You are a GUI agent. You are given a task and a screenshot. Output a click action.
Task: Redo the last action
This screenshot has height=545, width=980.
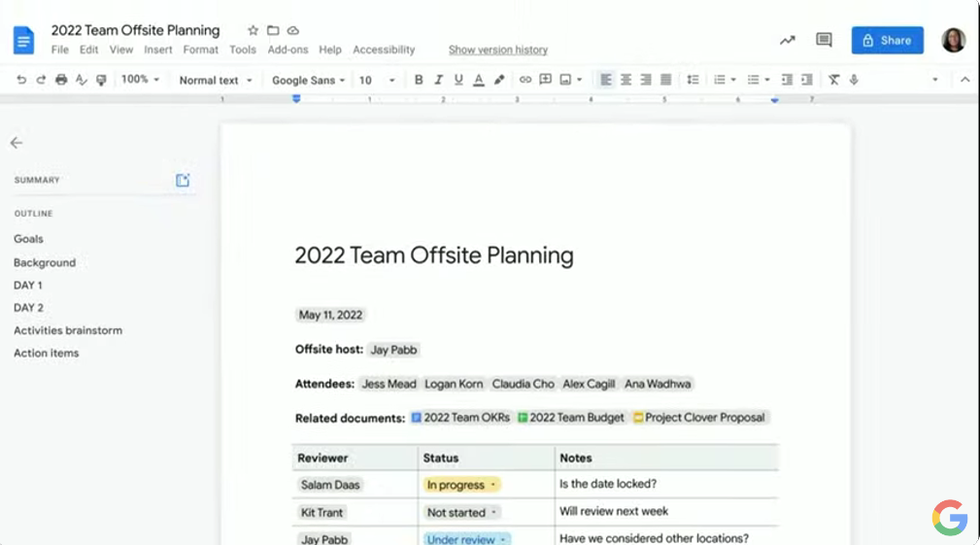click(x=41, y=80)
